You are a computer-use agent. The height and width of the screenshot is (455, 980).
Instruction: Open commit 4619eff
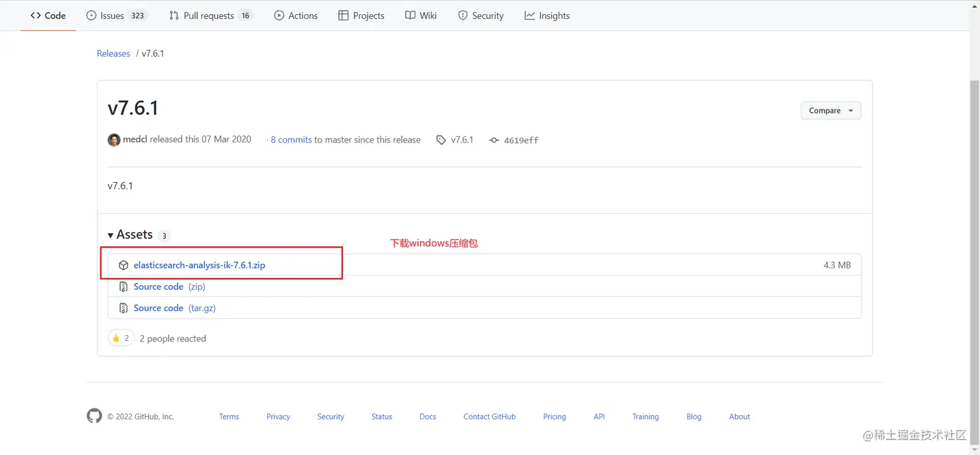(521, 140)
